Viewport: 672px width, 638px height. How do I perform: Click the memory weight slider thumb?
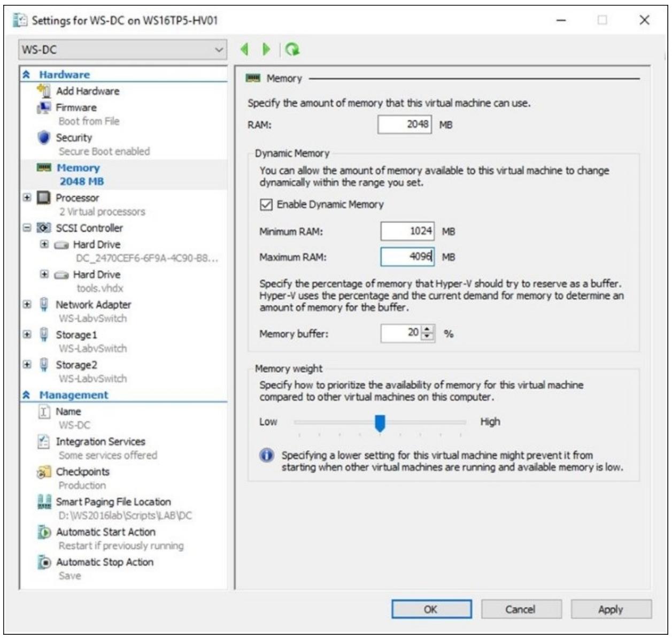point(380,423)
